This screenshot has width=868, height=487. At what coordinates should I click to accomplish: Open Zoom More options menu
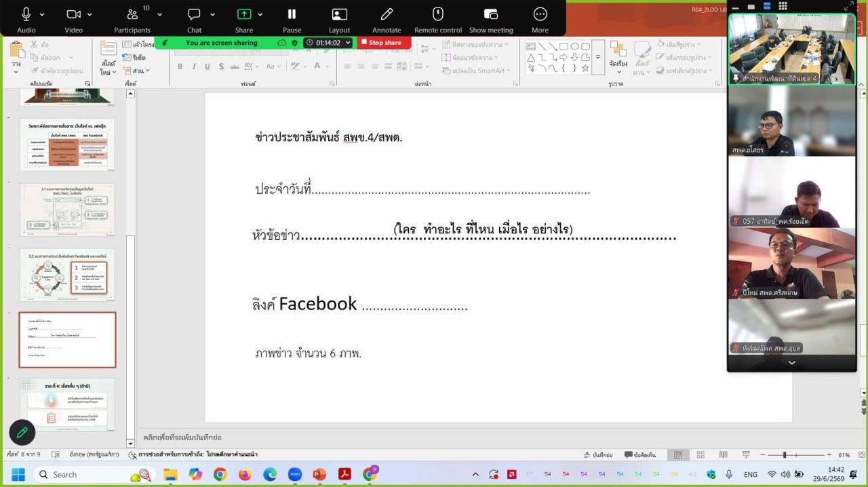pyautogui.click(x=540, y=20)
